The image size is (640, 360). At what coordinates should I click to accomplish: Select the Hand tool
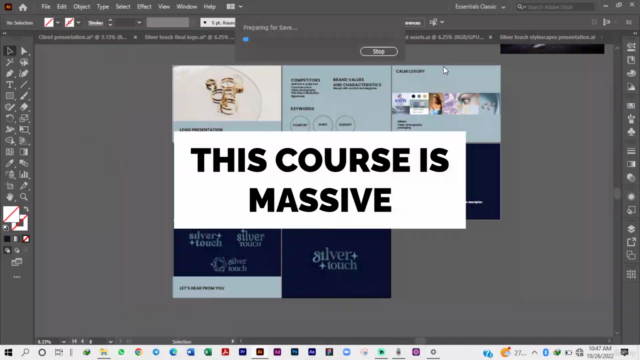tap(9, 197)
